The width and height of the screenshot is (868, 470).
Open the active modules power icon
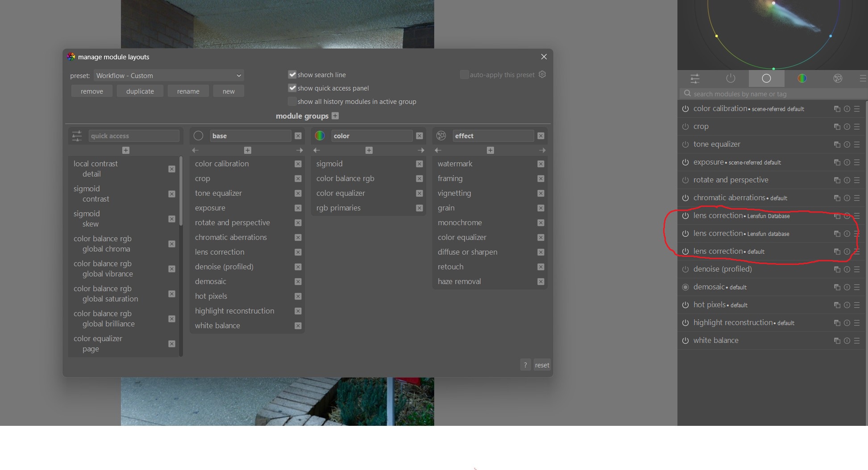731,78
